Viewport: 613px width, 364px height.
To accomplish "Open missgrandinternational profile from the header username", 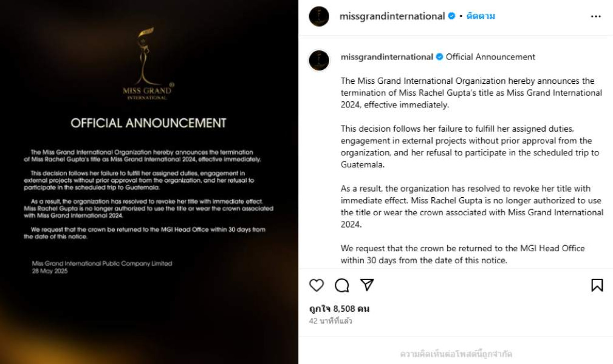I will tap(392, 16).
